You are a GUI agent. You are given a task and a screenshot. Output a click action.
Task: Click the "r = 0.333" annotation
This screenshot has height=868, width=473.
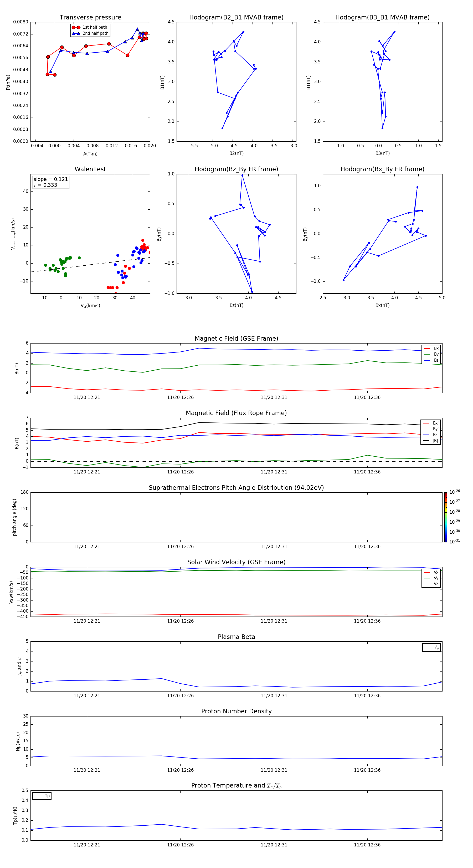(45, 185)
